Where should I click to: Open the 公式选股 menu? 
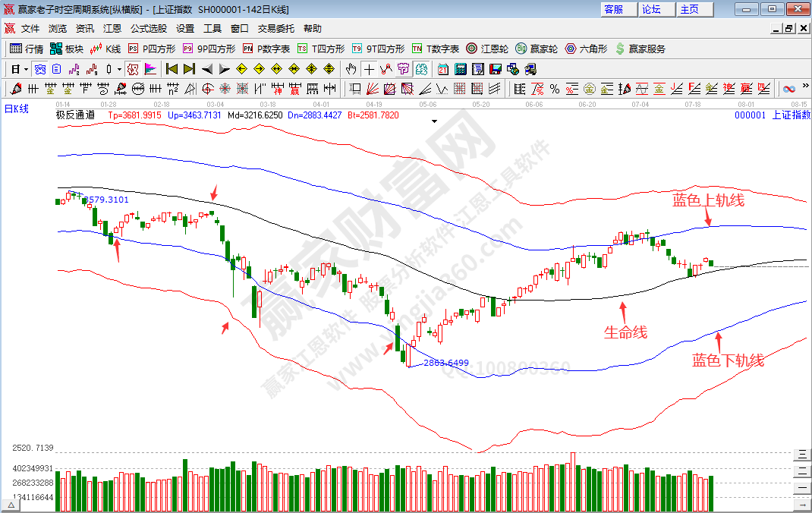(x=148, y=29)
